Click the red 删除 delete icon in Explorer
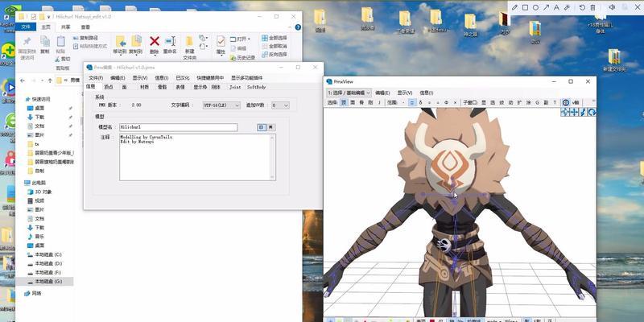 155,41
